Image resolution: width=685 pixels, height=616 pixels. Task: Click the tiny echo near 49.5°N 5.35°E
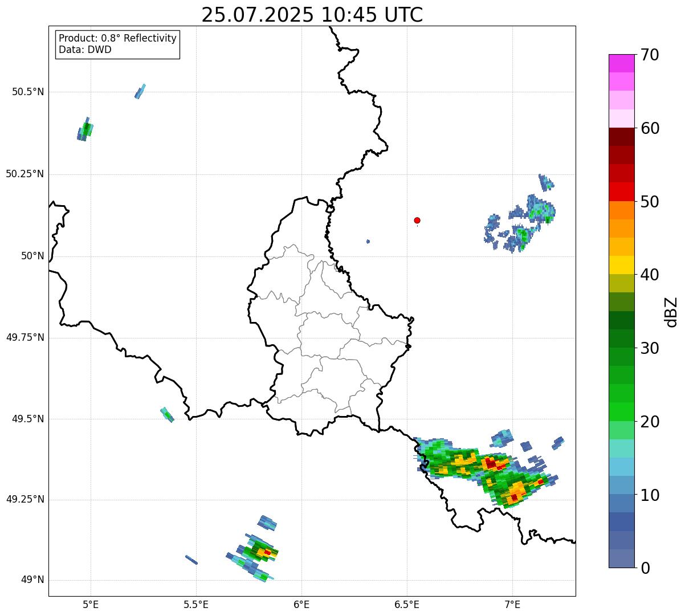pyautogui.click(x=167, y=414)
